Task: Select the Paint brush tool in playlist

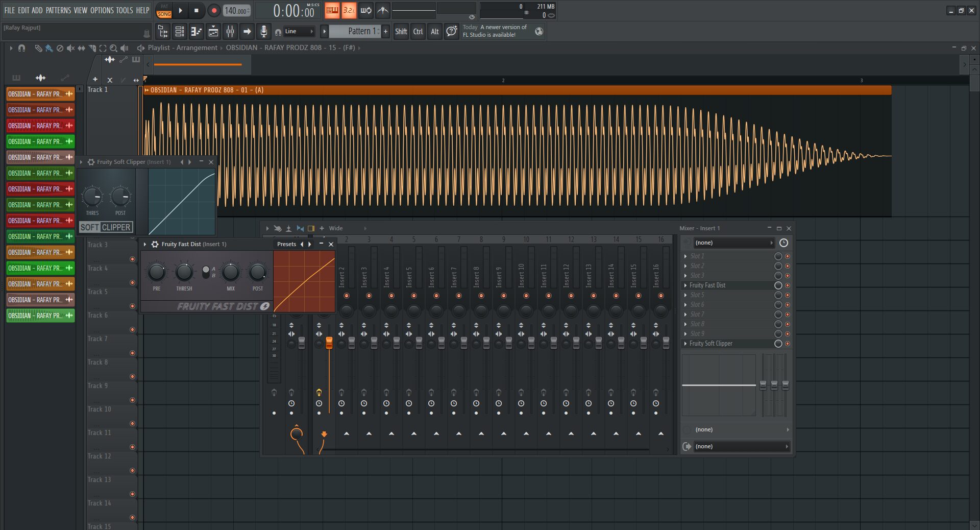Action: [49, 48]
